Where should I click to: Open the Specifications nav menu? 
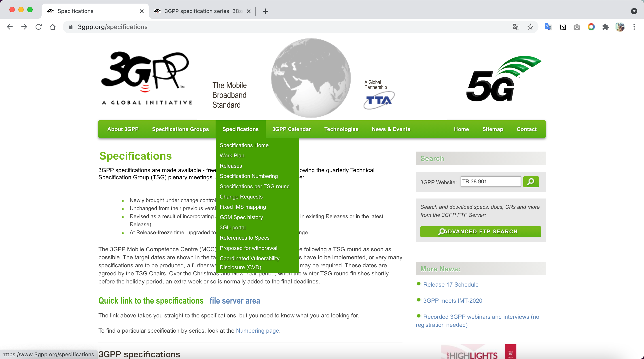pyautogui.click(x=240, y=129)
